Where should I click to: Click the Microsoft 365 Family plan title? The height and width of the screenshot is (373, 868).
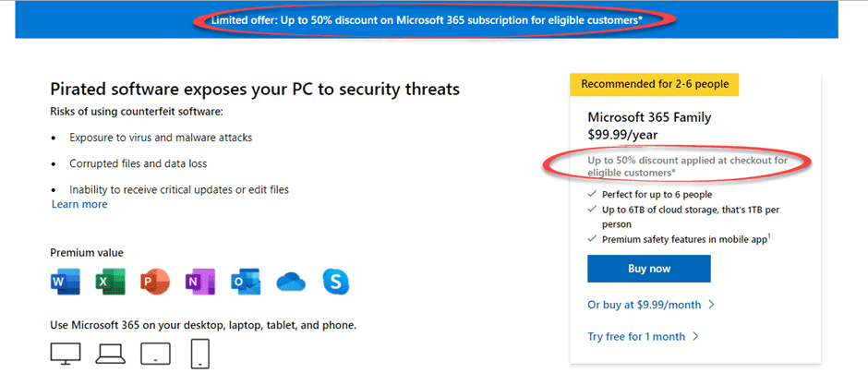coord(649,117)
